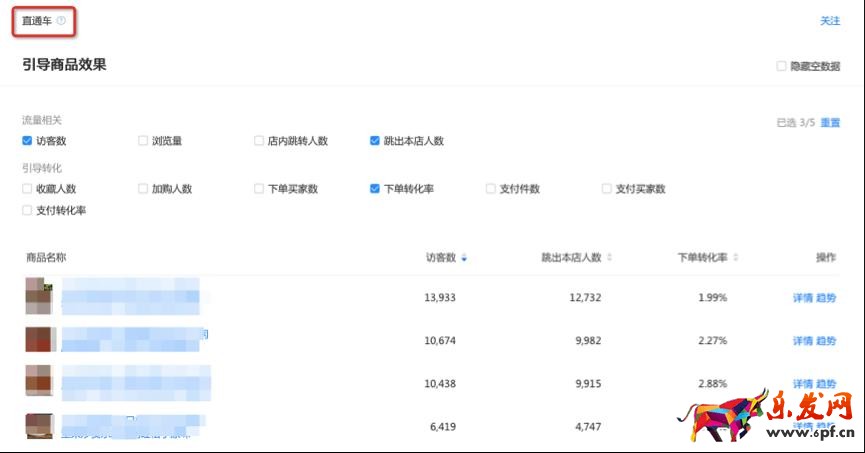Click the 13,933 visitor count cell
The width and height of the screenshot is (865, 453).
pyautogui.click(x=440, y=297)
